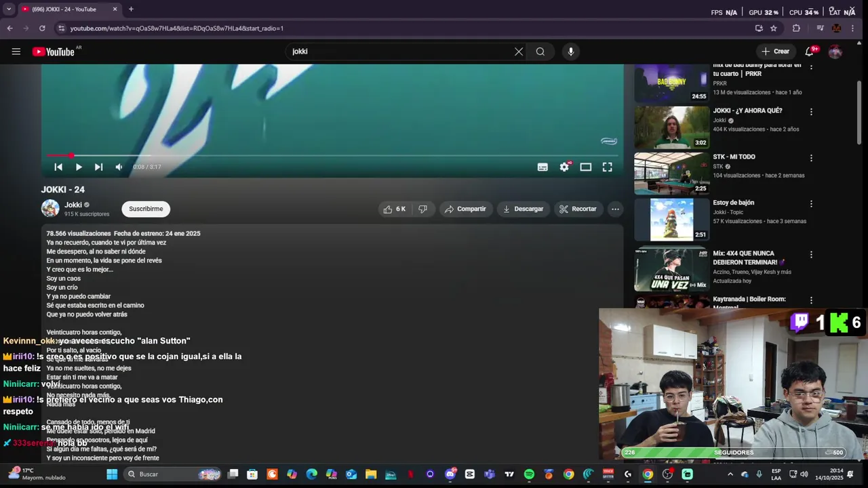Open Jokki channel avatar
Screen dimensions: 868x488
point(50,209)
